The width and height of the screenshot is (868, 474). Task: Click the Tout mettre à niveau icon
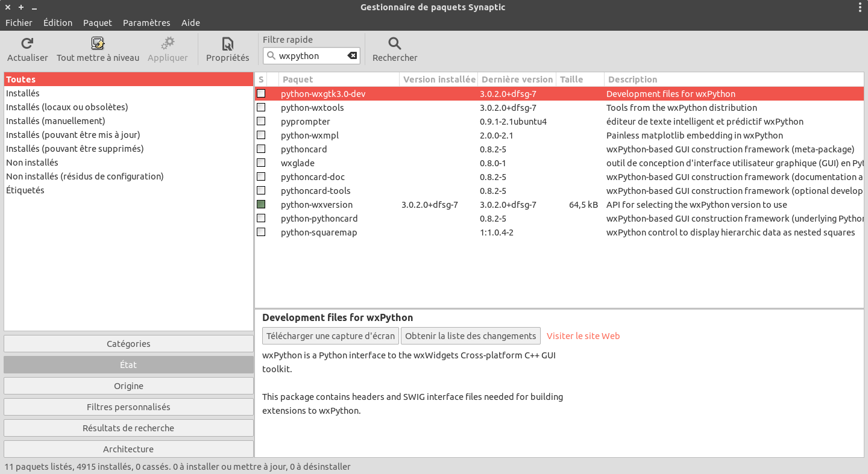point(98,43)
